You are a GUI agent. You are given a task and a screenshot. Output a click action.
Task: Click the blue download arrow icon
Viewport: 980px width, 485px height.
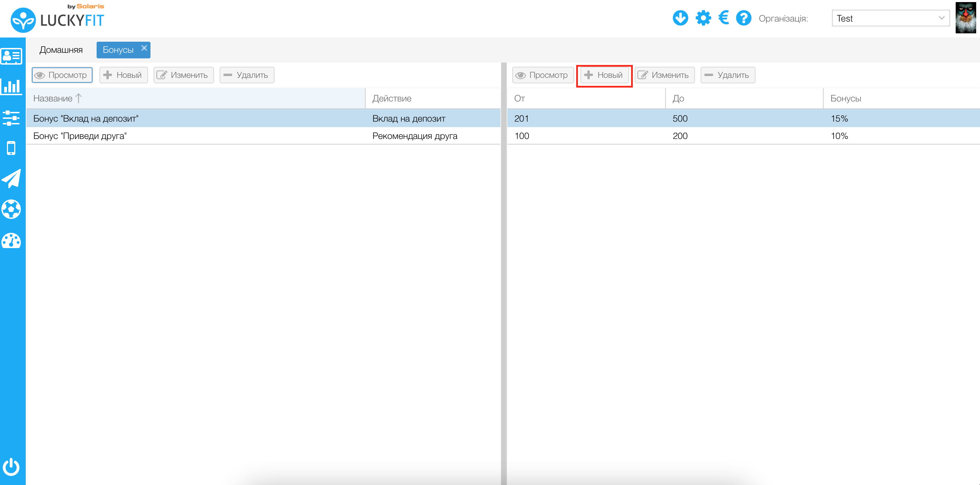tap(680, 18)
